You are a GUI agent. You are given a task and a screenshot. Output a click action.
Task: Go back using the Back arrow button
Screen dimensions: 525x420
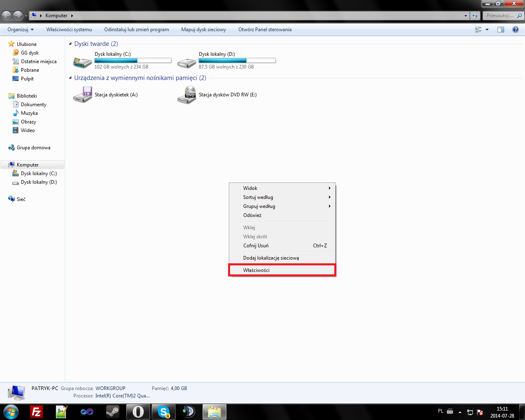(7, 16)
